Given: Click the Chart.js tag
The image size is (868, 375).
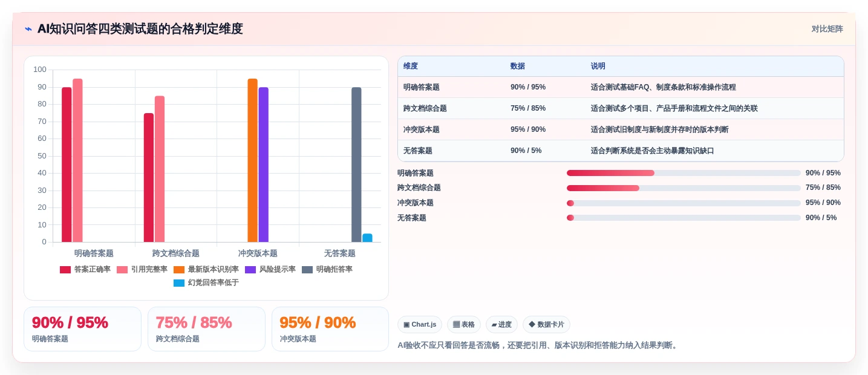Looking at the screenshot, I should tap(420, 325).
